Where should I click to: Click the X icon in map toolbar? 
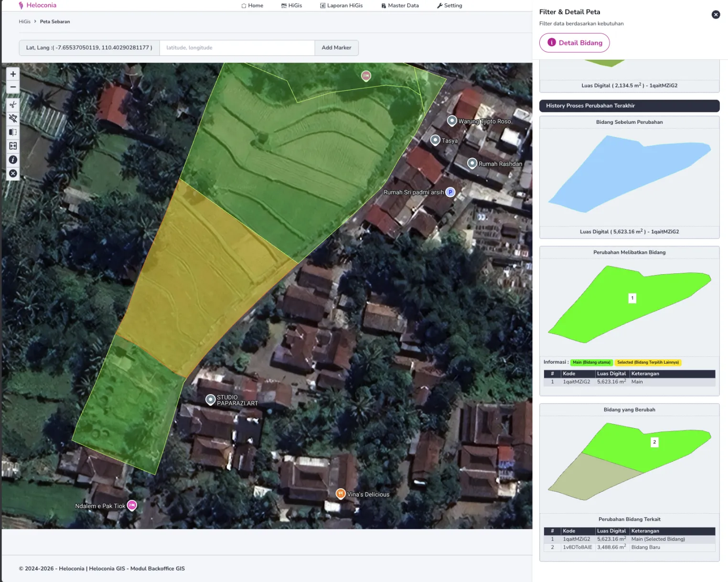click(13, 173)
